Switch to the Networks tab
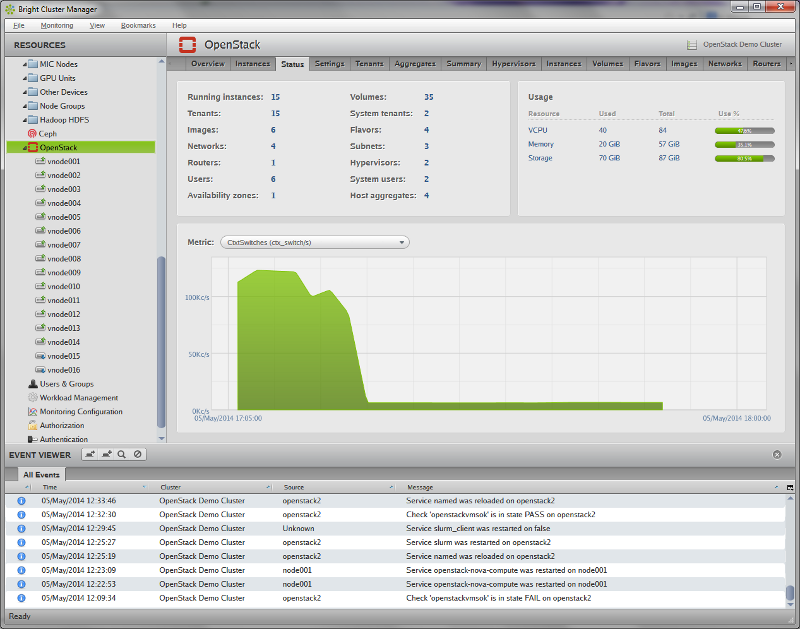800x629 pixels. 725,64
